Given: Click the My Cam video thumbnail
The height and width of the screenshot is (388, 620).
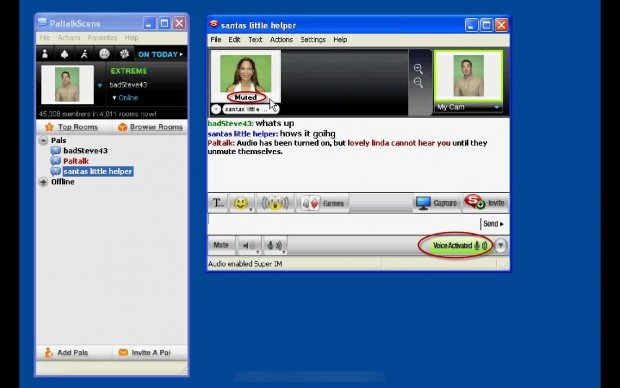Looking at the screenshot, I should point(469,76).
